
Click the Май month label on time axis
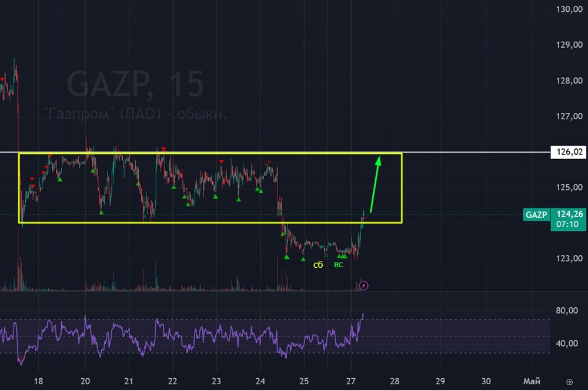pyautogui.click(x=532, y=381)
